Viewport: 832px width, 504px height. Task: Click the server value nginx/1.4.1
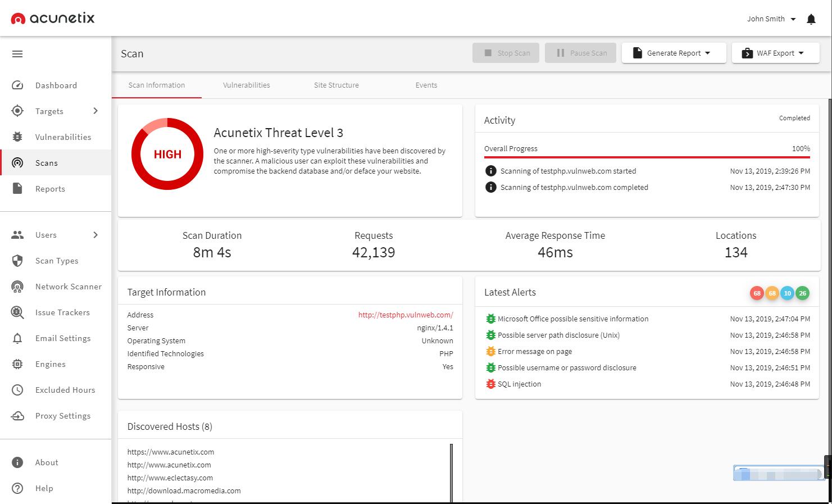pyautogui.click(x=435, y=328)
